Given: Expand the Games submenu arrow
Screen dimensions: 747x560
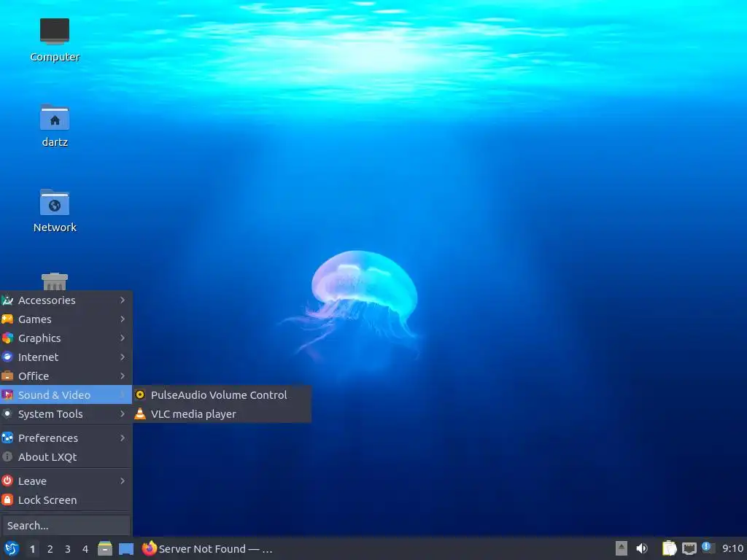Looking at the screenshot, I should [x=123, y=319].
